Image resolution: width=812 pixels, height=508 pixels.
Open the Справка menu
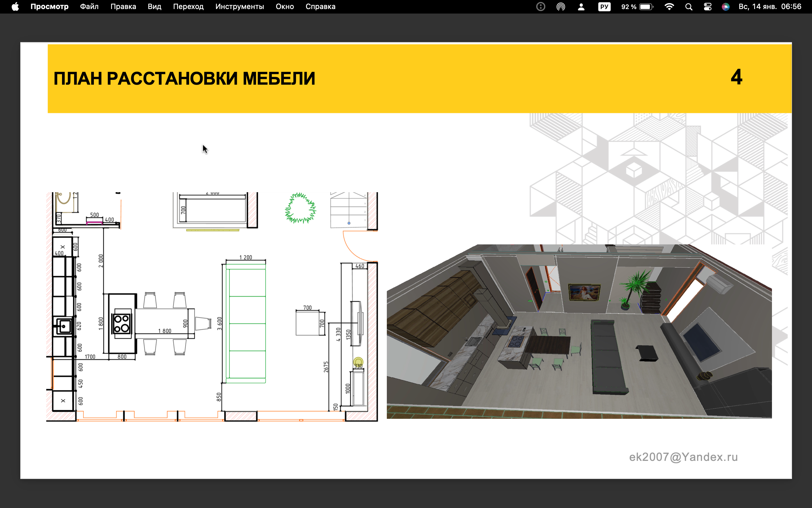321,7
